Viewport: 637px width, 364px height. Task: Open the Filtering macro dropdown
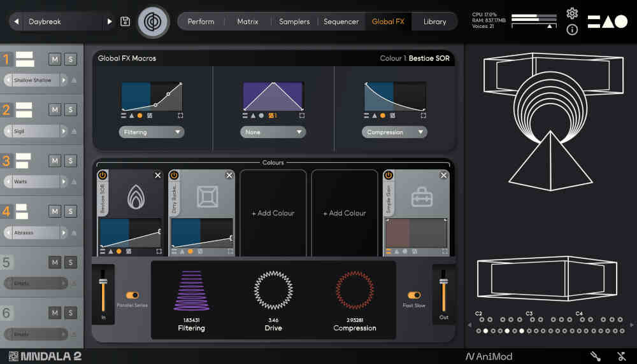[x=152, y=132]
